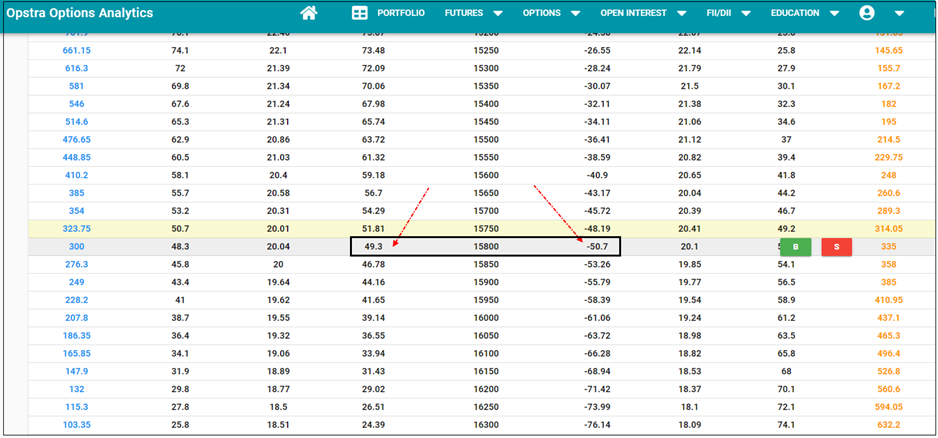Click the 49.3 call delta cell

[373, 246]
